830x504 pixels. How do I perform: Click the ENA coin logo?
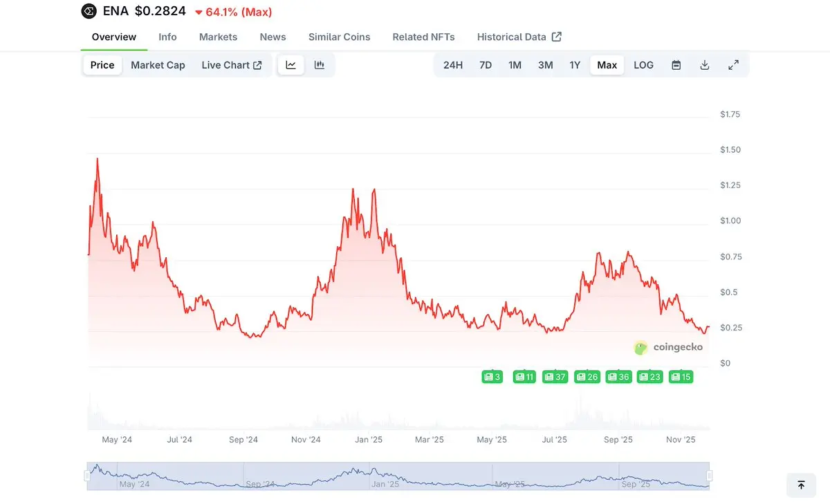[x=89, y=11]
